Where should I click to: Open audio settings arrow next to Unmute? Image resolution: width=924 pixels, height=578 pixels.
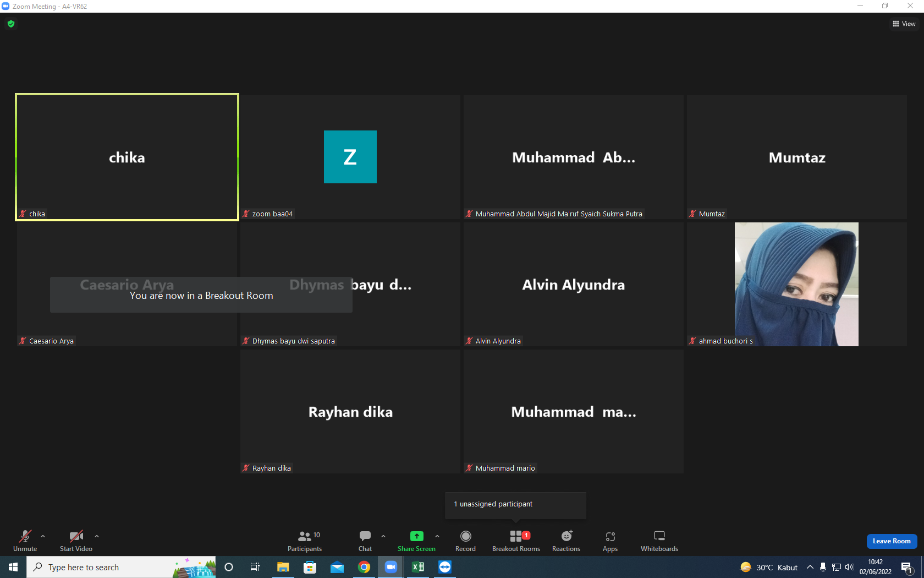coord(43,536)
